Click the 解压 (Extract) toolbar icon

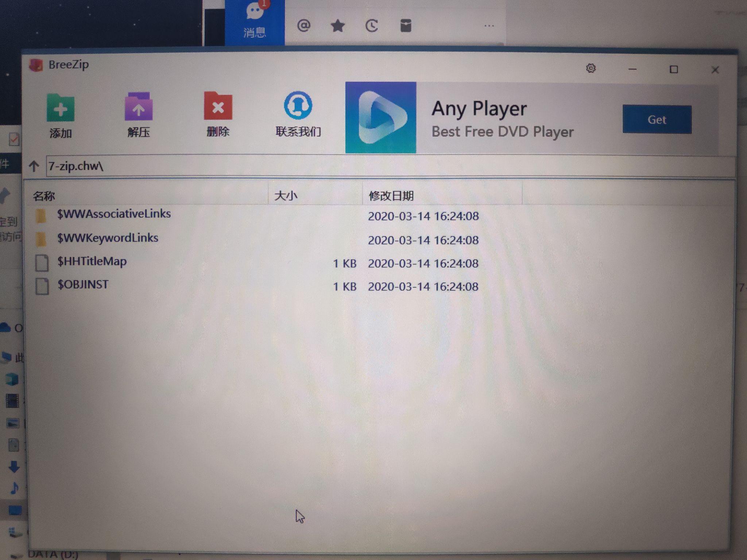(139, 106)
